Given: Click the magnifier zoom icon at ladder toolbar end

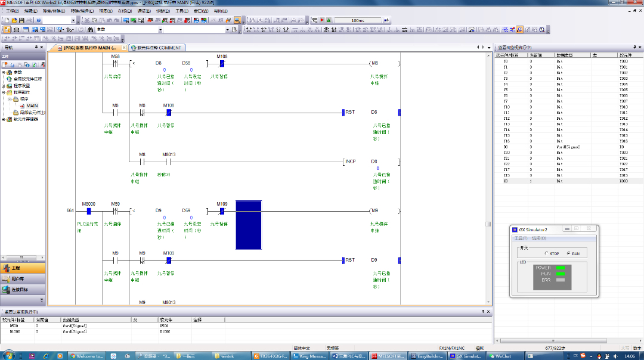Looking at the screenshot, I should click(x=542, y=30).
